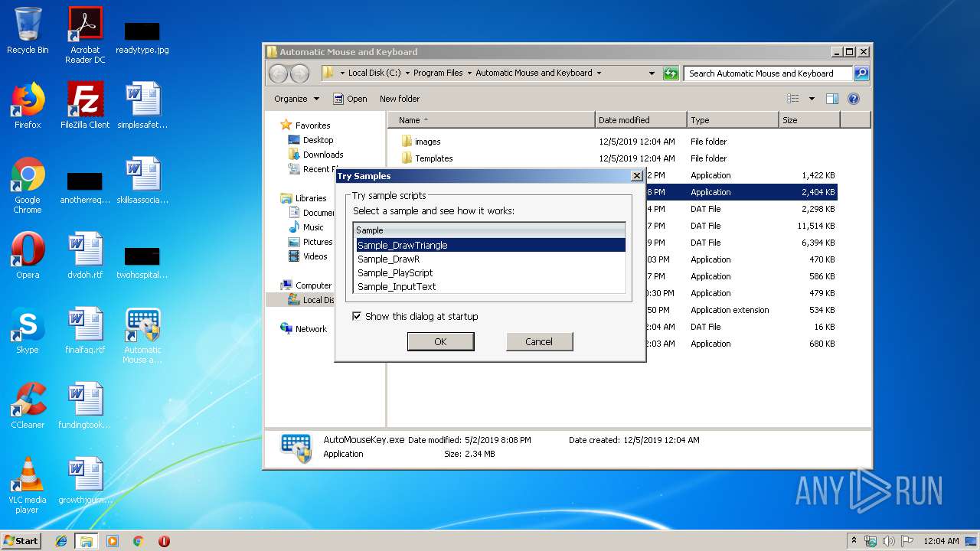Expand Program Files breadcrumb arrow

coord(469,73)
